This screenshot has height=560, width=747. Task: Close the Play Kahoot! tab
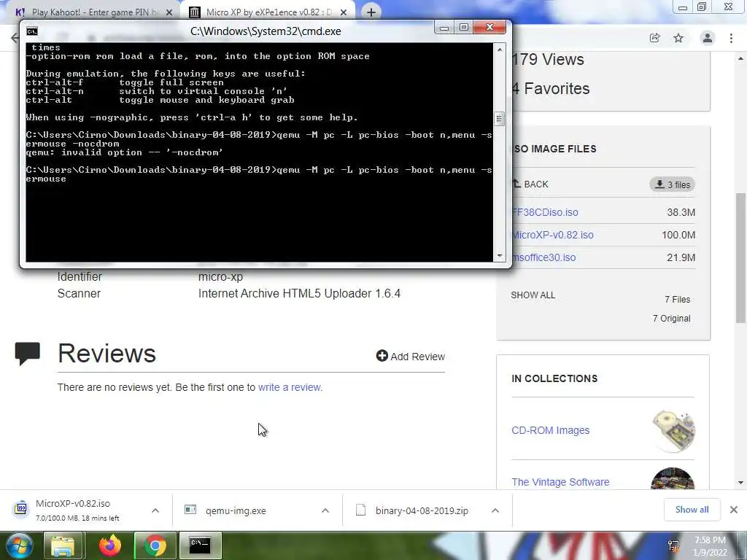click(x=169, y=12)
